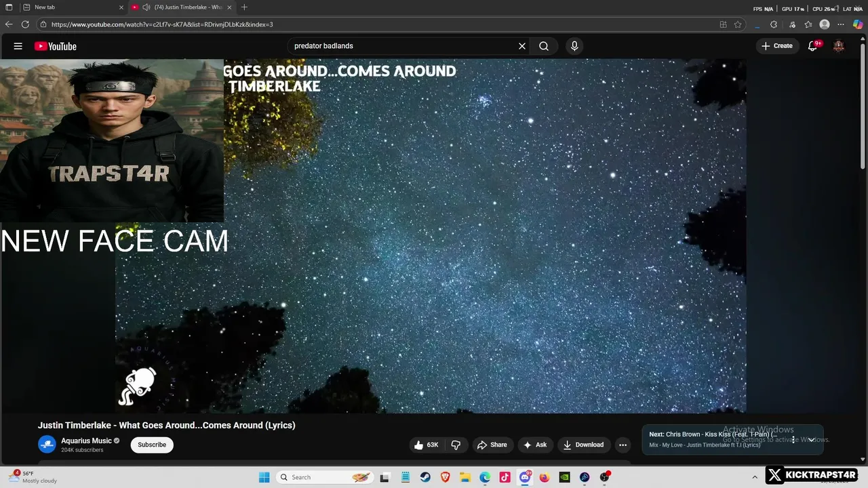868x488 pixels.
Task: Open Discord from the taskbar
Action: point(525,477)
